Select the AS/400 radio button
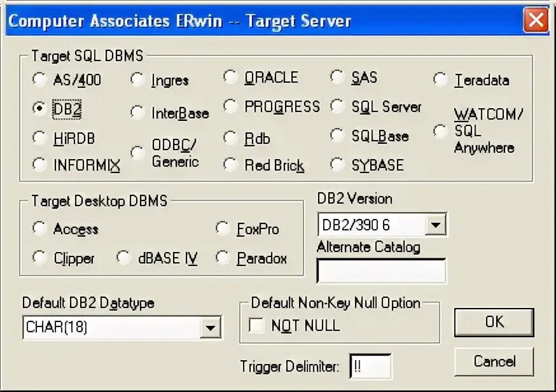This screenshot has width=556, height=392. tap(39, 79)
